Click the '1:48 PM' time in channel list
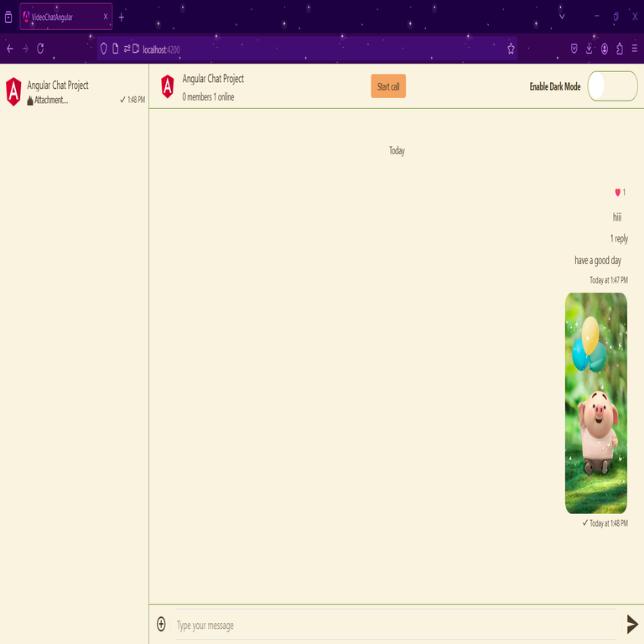 136,100
